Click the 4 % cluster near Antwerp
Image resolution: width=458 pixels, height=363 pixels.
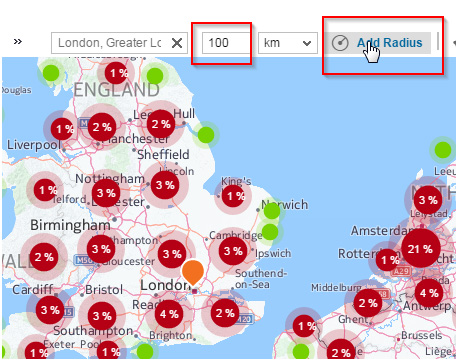click(x=429, y=293)
